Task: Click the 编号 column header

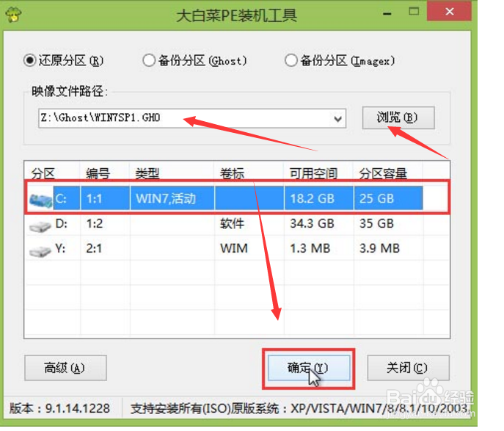Action: click(98, 174)
